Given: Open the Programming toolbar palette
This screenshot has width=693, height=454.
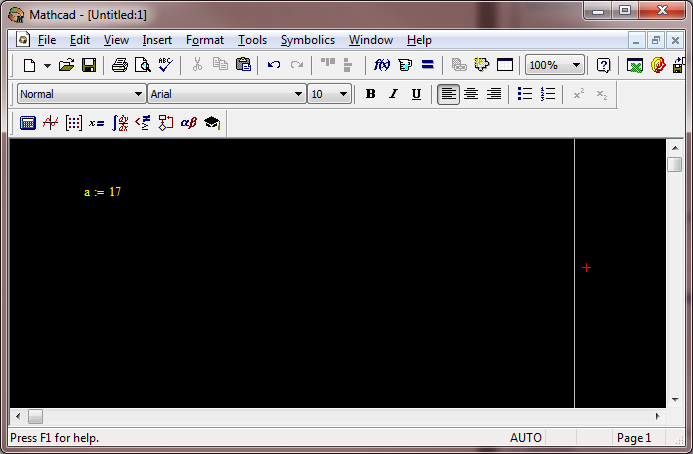Looking at the screenshot, I should click(x=166, y=123).
